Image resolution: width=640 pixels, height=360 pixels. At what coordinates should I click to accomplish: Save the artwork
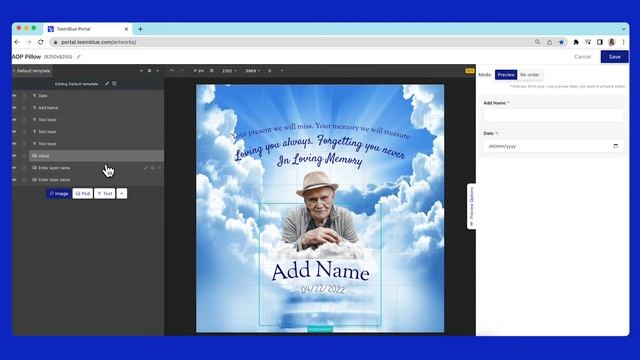[x=614, y=57]
